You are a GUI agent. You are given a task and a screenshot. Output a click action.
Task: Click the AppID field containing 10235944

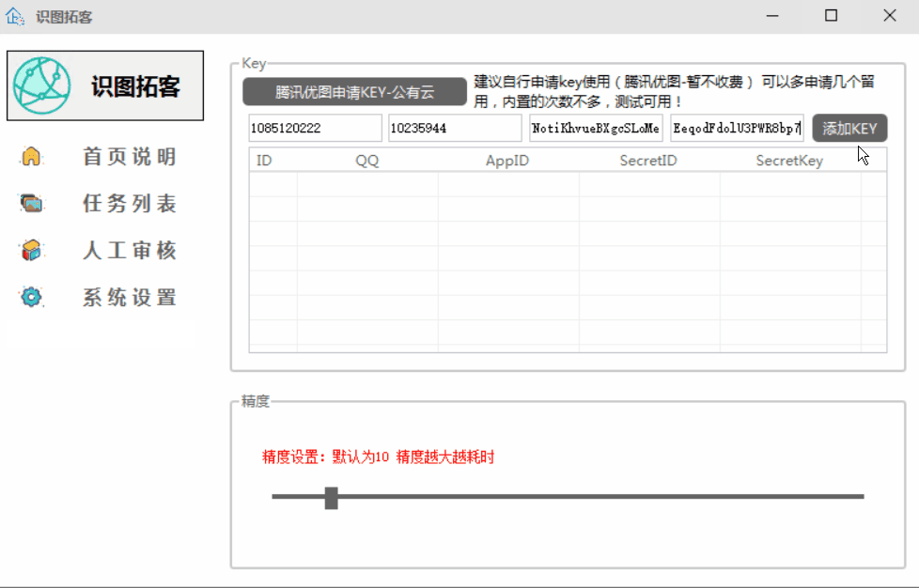455,129
